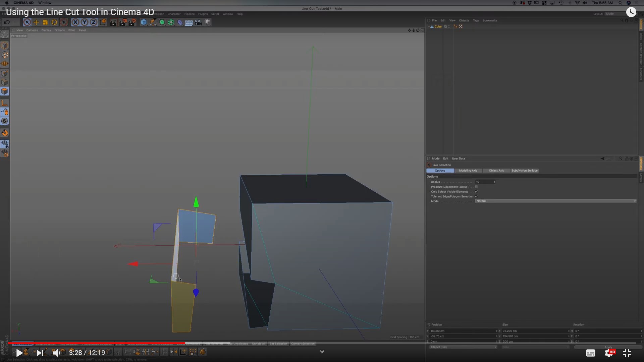The image size is (644, 362).
Task: Toggle Only Select Visible Elements
Action: (x=476, y=192)
